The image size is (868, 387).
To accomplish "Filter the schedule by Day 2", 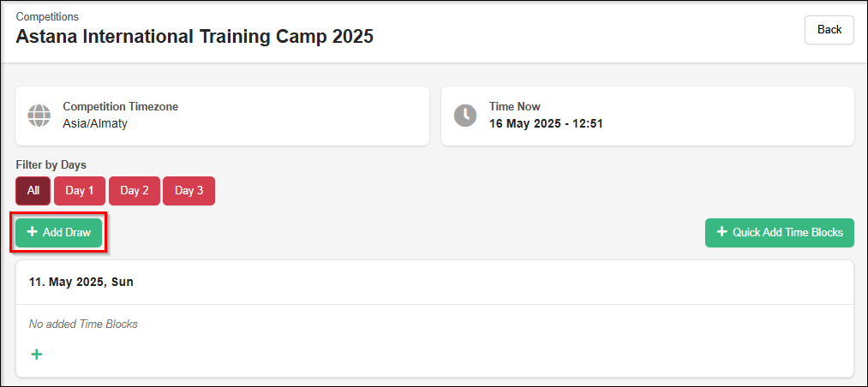I will [x=135, y=191].
